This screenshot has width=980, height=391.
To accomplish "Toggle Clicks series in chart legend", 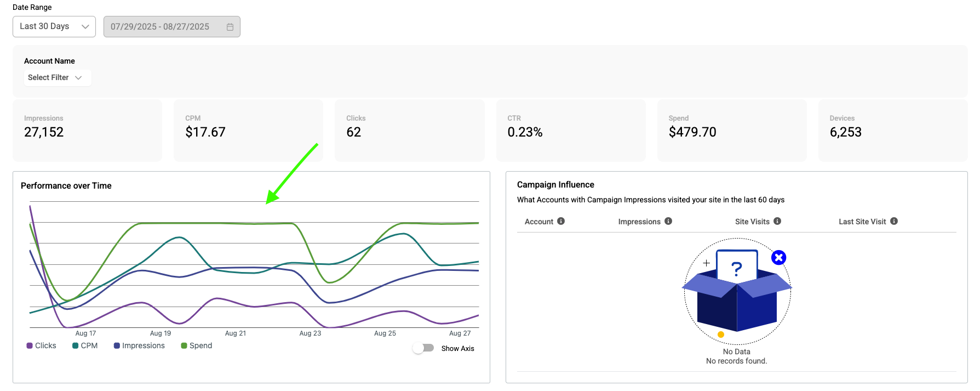I will pos(41,345).
